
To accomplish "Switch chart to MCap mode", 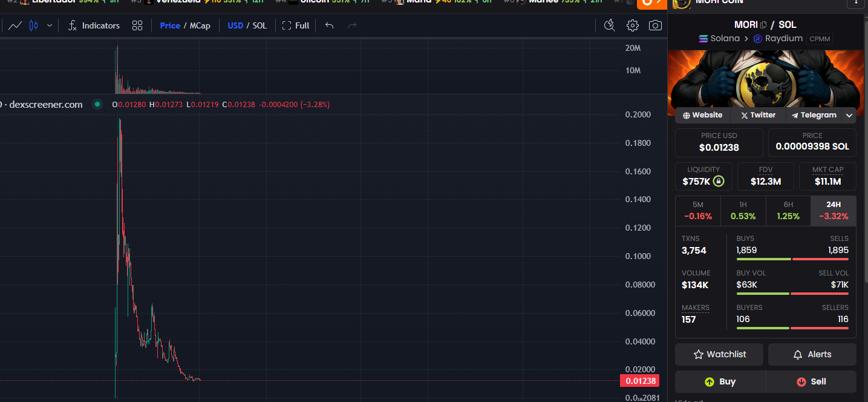I will 200,25.
